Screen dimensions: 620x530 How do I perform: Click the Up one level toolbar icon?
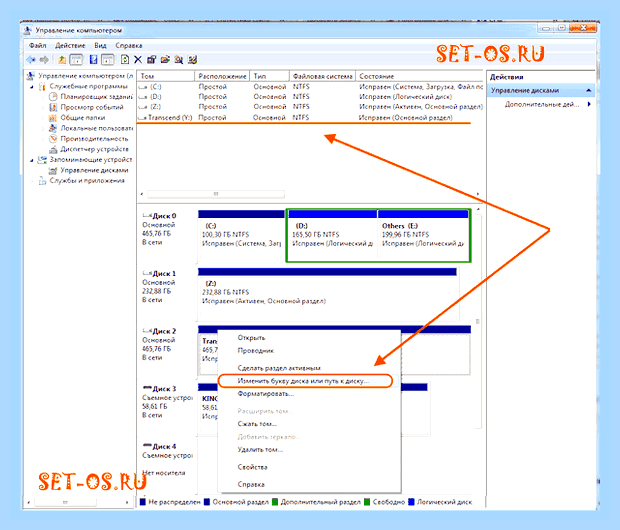(x=62, y=60)
